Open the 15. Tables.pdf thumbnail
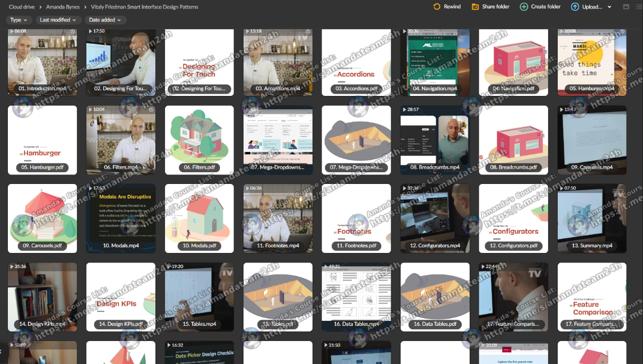The image size is (643, 364). [278, 297]
